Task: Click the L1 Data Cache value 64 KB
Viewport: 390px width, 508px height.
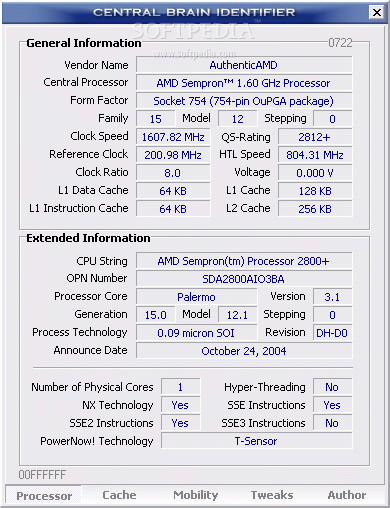Action: (173, 191)
